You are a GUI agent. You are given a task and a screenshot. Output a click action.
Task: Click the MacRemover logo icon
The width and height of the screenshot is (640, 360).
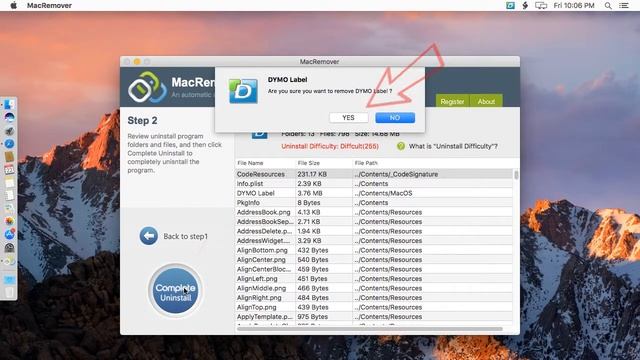click(147, 87)
